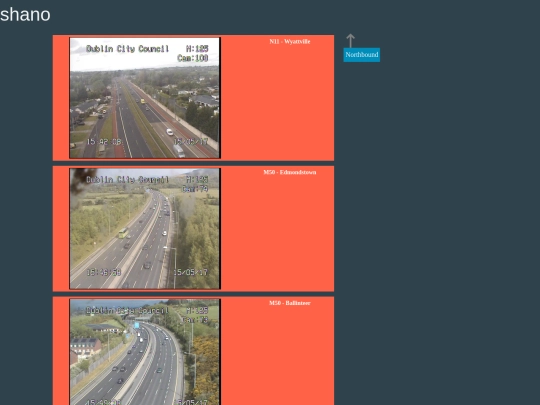
Task: Select the 'M50 - Ballinteer' label
Action: tap(290, 303)
